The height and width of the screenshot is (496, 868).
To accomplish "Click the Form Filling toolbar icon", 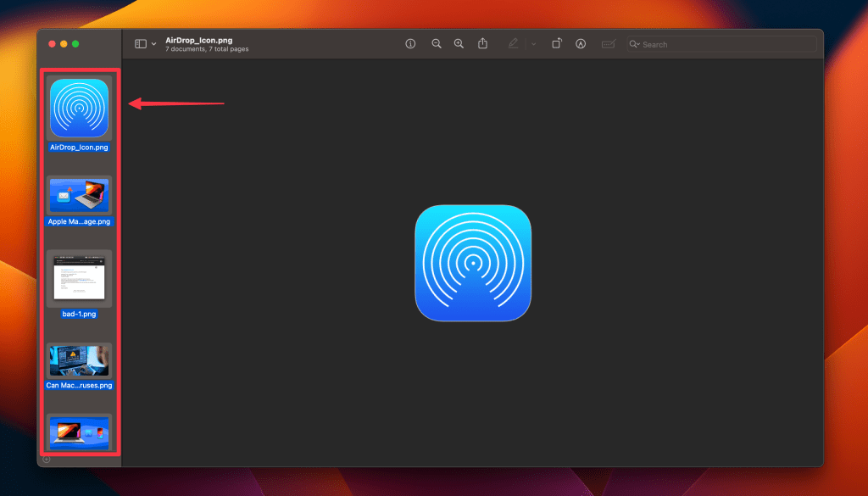I will point(607,44).
